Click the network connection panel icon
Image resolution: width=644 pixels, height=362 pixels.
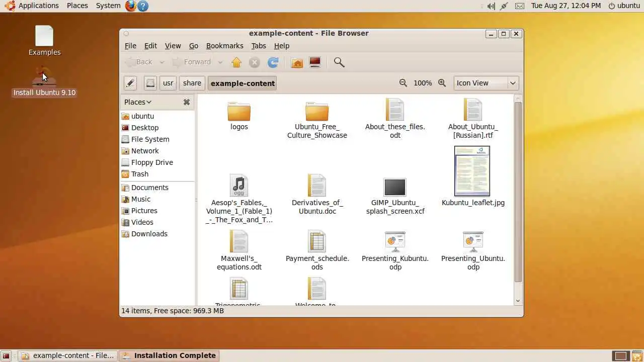[x=504, y=6]
